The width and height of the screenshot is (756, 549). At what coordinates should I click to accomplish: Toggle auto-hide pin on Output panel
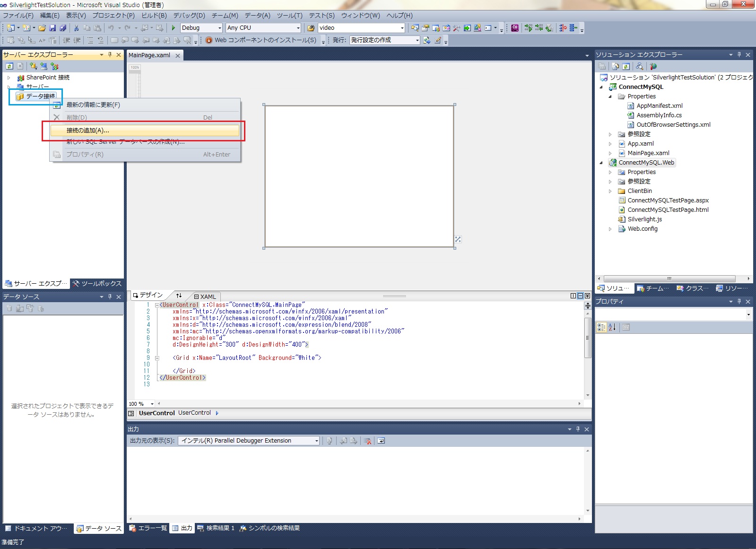578,429
